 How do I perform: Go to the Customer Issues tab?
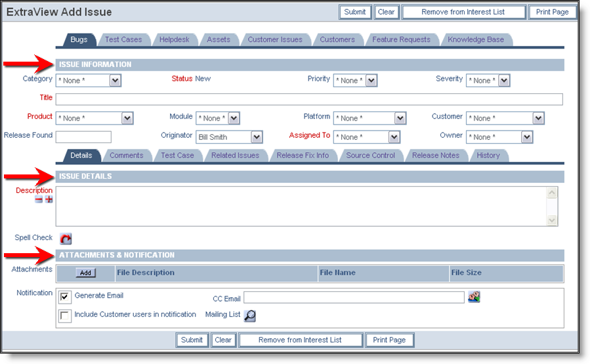click(275, 39)
